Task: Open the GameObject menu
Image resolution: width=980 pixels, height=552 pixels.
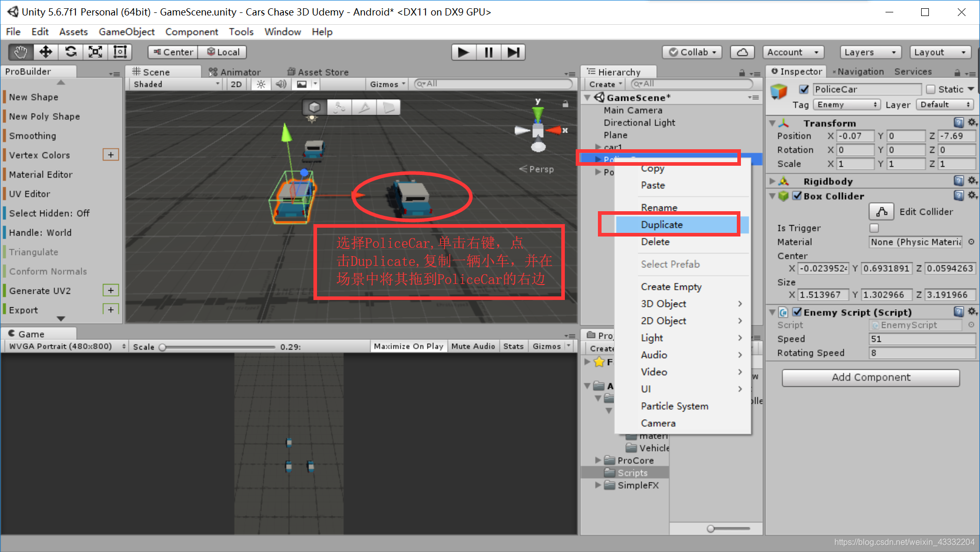Action: pos(127,31)
